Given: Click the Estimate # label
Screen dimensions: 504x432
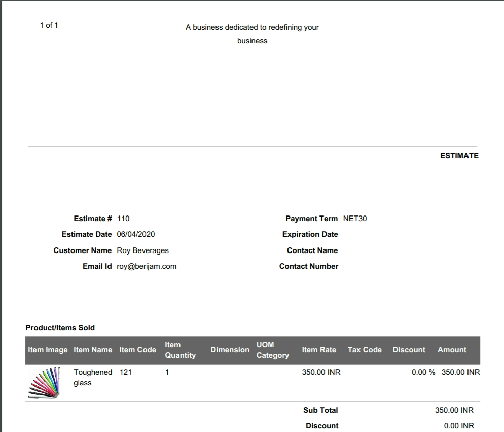Looking at the screenshot, I should (x=93, y=219).
